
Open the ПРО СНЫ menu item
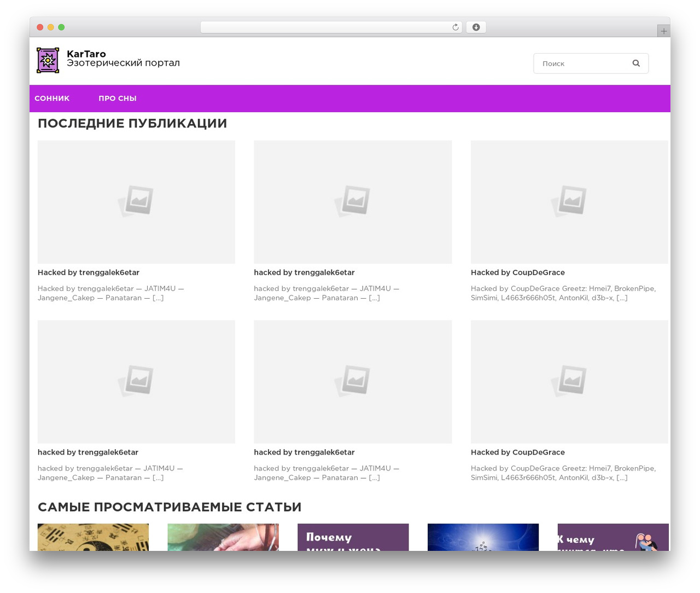tap(118, 98)
